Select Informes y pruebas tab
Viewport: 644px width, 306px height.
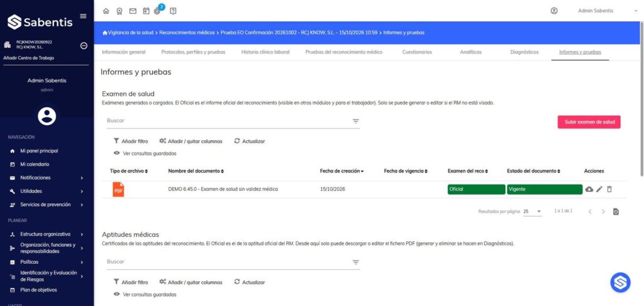580,52
